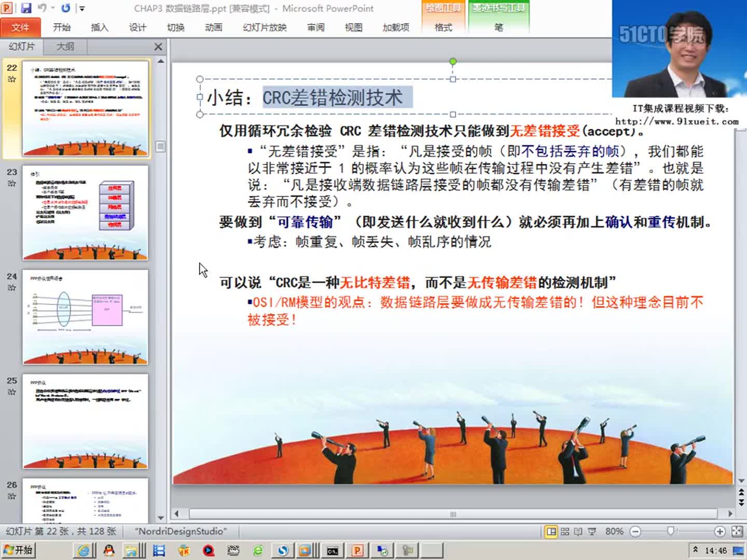Select slide 24 thumbnail
Image resolution: width=747 pixels, height=560 pixels.
tap(85, 317)
